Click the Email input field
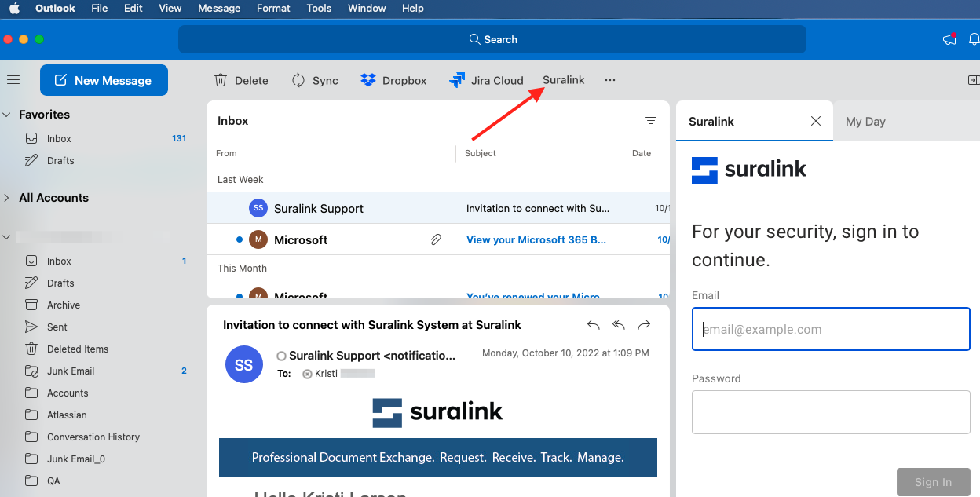 (831, 329)
